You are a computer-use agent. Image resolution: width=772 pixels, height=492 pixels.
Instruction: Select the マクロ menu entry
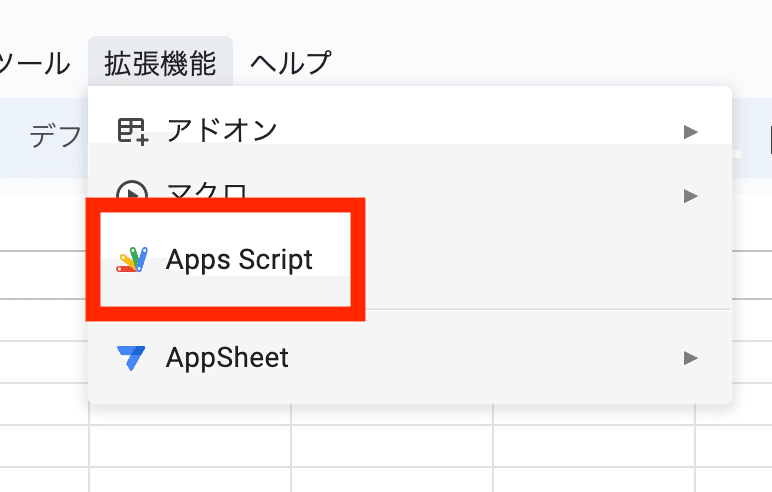[410, 196]
